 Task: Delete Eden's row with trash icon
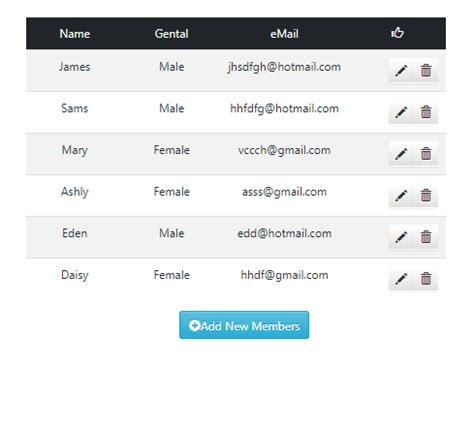(x=426, y=237)
